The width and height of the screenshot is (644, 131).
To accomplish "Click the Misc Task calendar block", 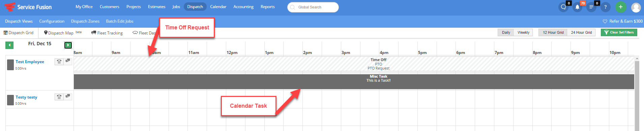I will click(x=354, y=82).
